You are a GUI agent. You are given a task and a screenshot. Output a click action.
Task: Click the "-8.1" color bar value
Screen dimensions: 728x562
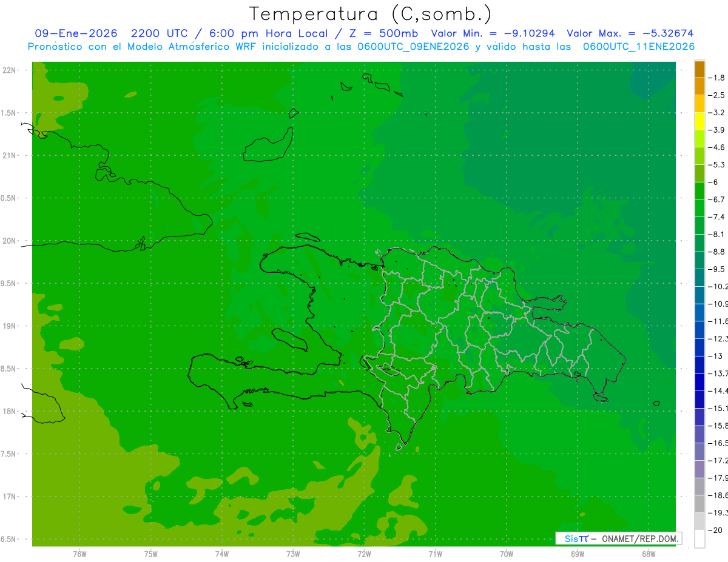coord(716,234)
